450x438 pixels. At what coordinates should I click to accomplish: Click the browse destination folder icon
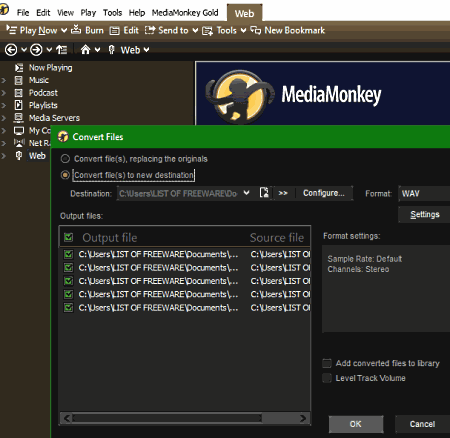[264, 193]
